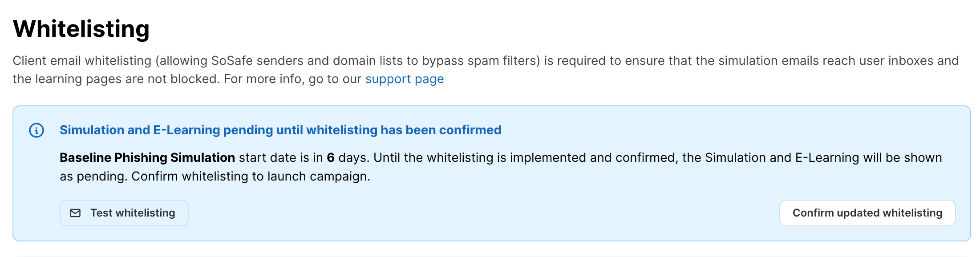Click the 'Confirm whitelisting to launch campaign' sentence
The height and width of the screenshot is (257, 980).
click(x=251, y=177)
